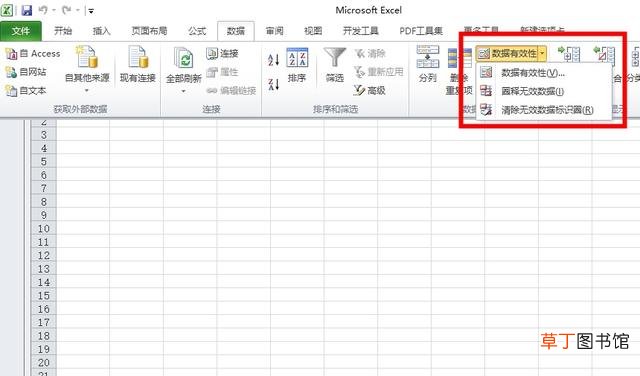Sort descending with the Z-A icon
The image size is (640, 376).
273,84
